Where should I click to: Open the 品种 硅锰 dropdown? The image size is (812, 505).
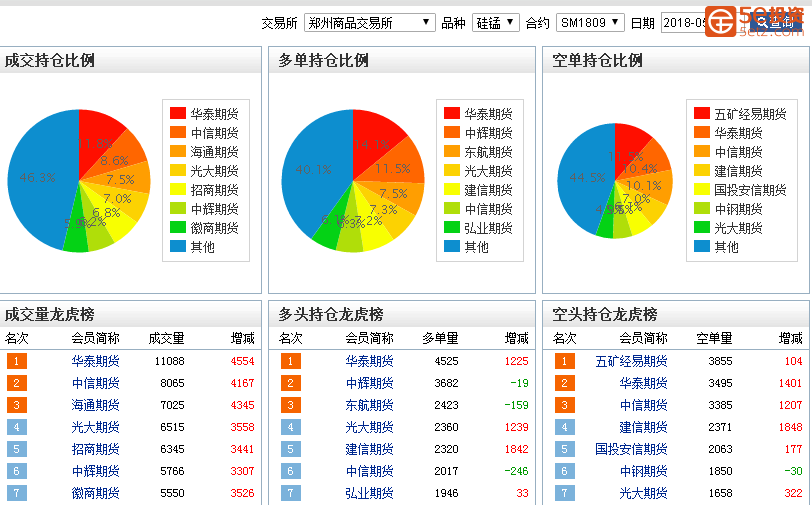495,23
